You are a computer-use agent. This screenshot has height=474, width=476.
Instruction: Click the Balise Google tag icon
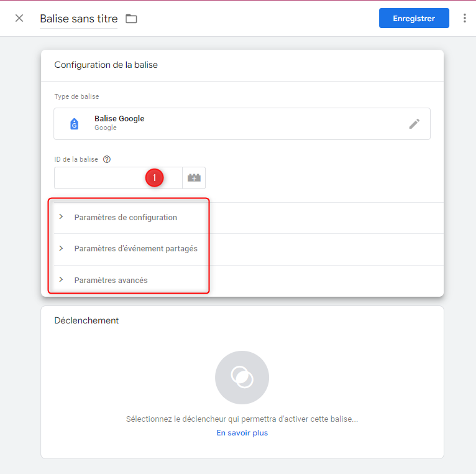coord(75,124)
